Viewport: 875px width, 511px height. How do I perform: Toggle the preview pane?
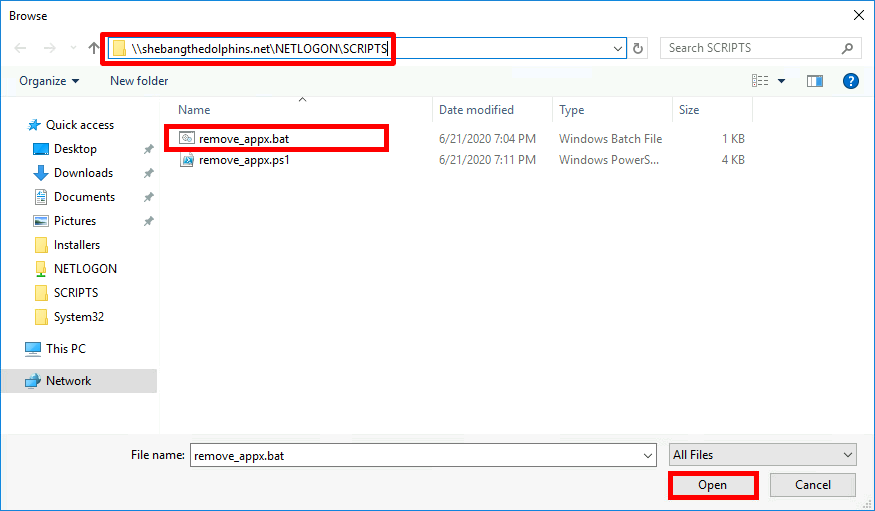point(815,81)
